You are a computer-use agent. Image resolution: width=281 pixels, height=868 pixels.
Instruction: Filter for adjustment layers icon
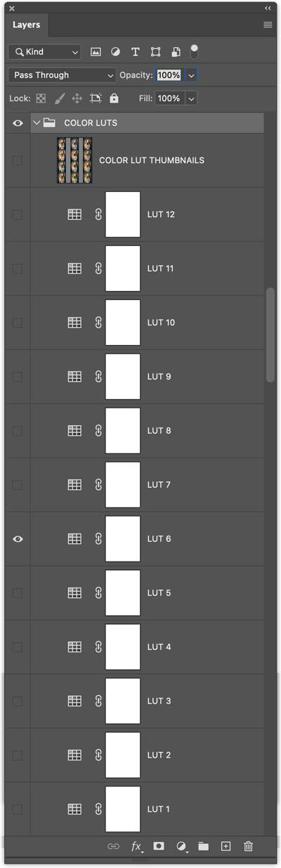click(116, 52)
